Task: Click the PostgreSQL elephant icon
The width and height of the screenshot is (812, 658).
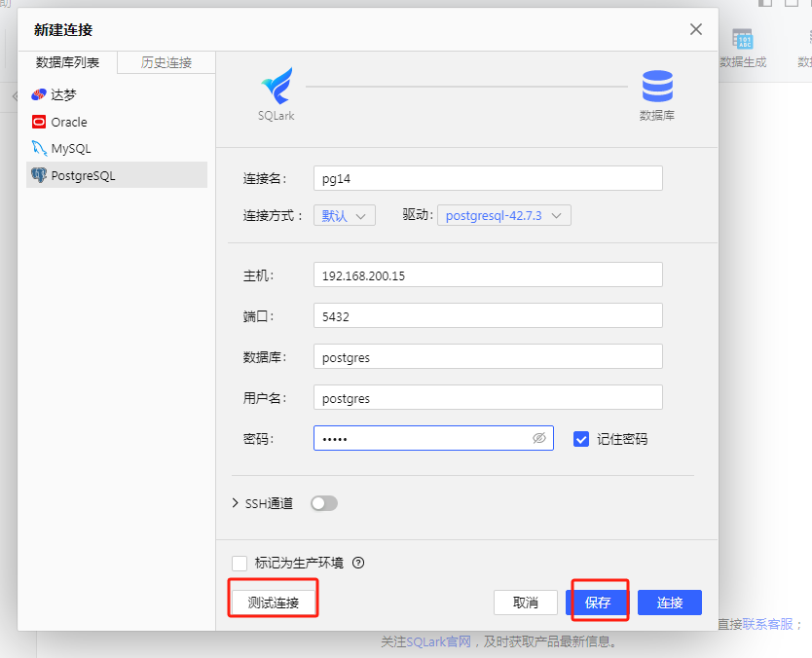Action: (x=39, y=175)
